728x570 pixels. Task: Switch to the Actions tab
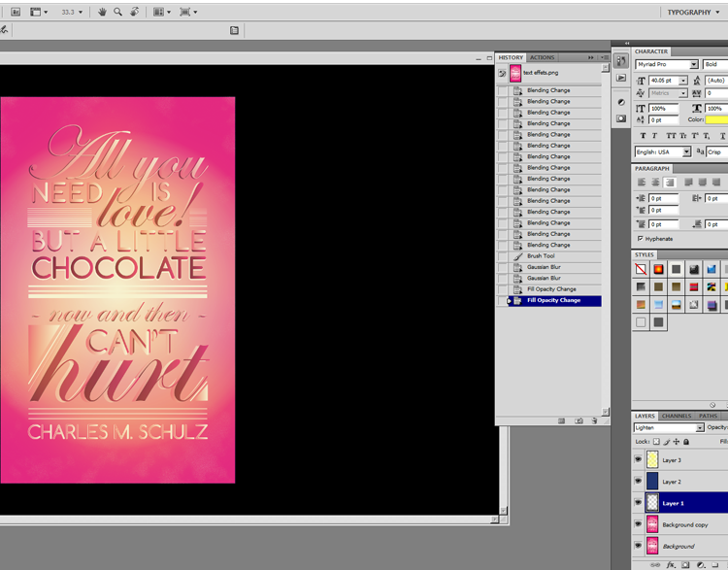click(542, 57)
